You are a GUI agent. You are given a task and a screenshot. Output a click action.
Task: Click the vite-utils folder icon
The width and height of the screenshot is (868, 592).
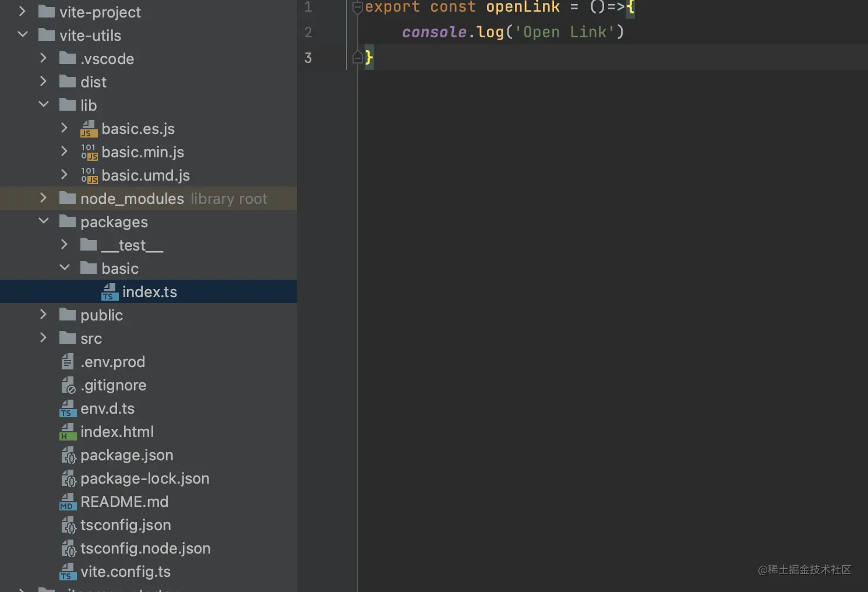[x=46, y=35]
